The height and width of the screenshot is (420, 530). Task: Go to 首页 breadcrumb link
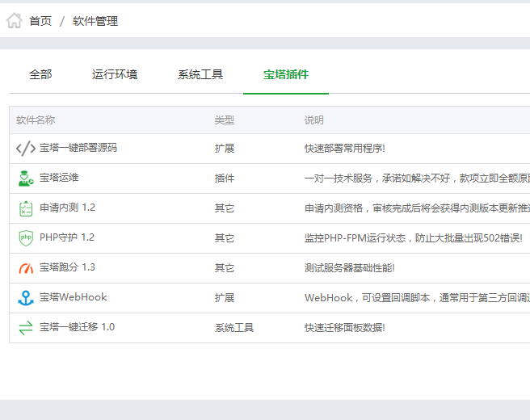(x=40, y=21)
